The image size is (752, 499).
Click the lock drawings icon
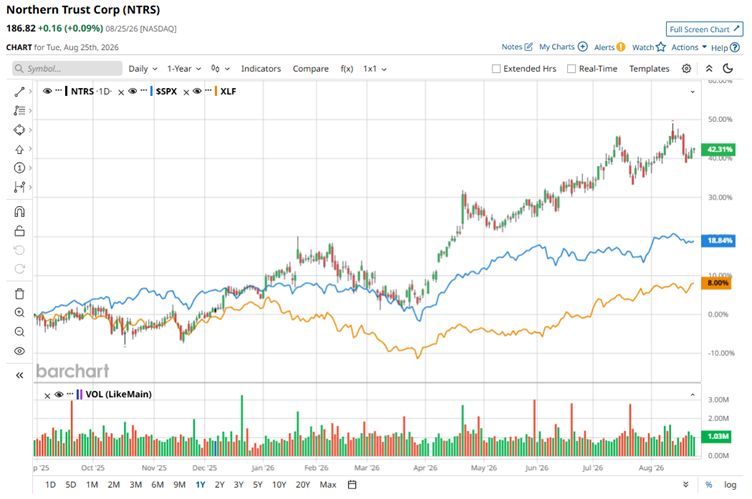(19, 231)
